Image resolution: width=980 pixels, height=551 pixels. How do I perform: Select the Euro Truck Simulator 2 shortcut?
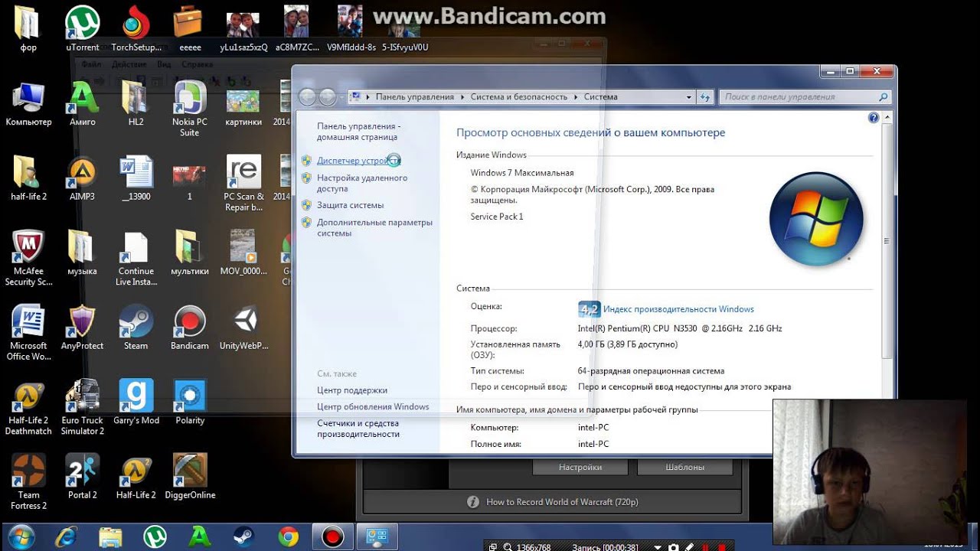83,408
